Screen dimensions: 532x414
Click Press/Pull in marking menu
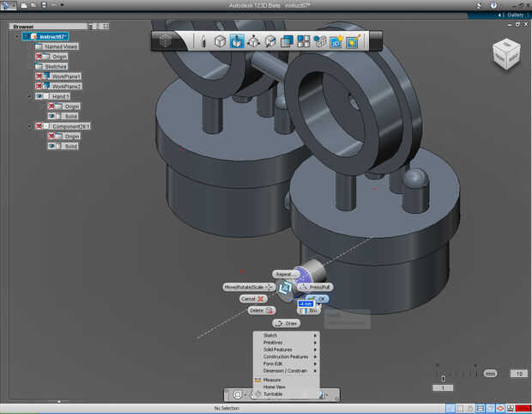316,288
